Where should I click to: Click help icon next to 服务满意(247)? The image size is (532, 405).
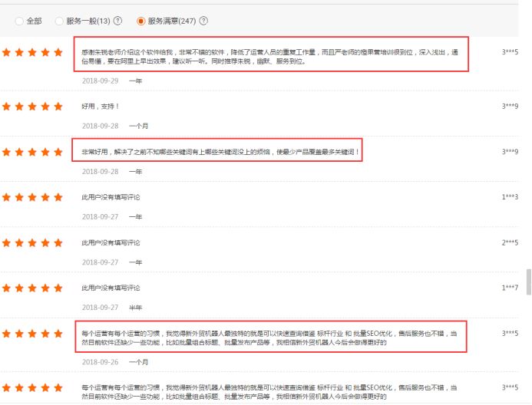(203, 21)
